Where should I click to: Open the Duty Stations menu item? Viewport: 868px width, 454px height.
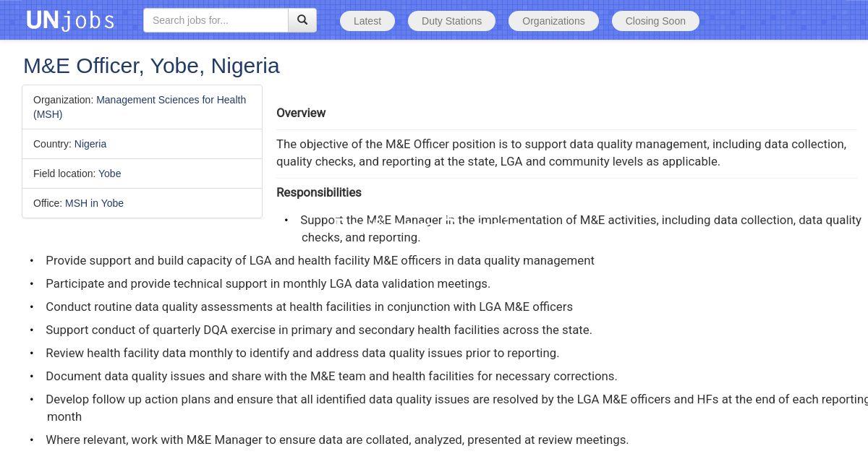pyautogui.click(x=451, y=21)
